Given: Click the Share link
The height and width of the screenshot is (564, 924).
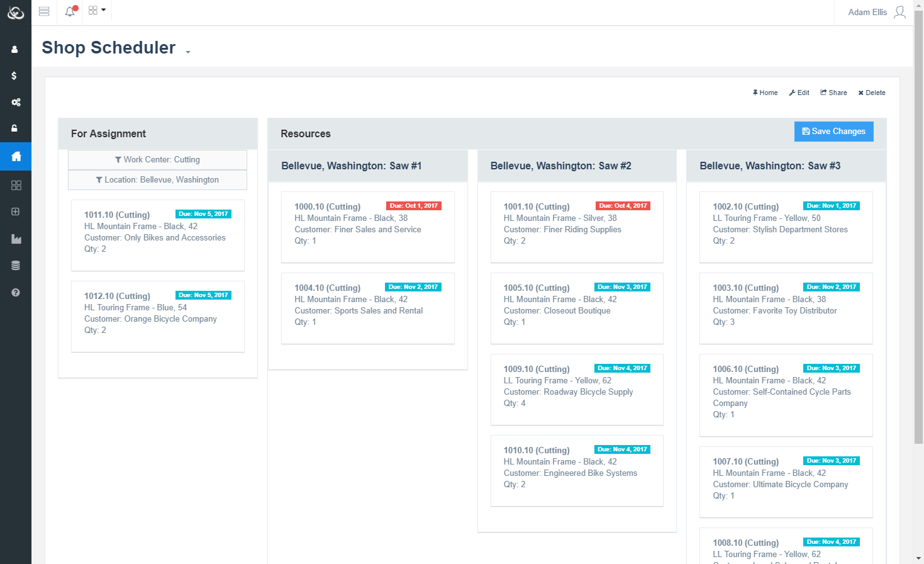Looking at the screenshot, I should click(833, 93).
